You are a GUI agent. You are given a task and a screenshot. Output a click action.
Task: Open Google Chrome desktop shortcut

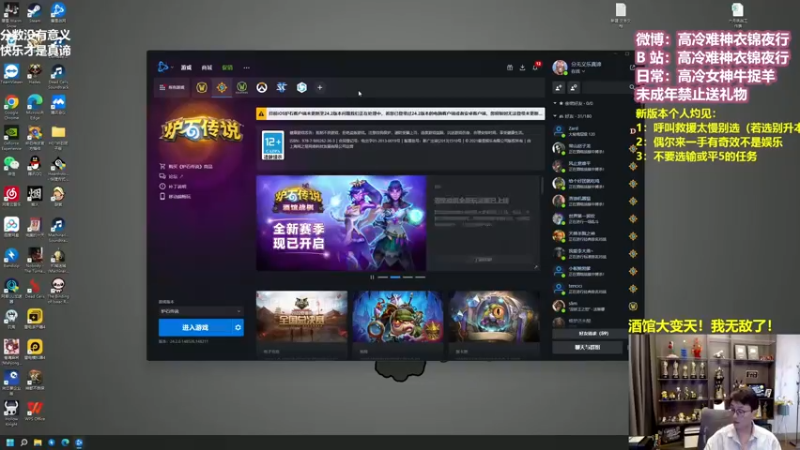(11, 105)
